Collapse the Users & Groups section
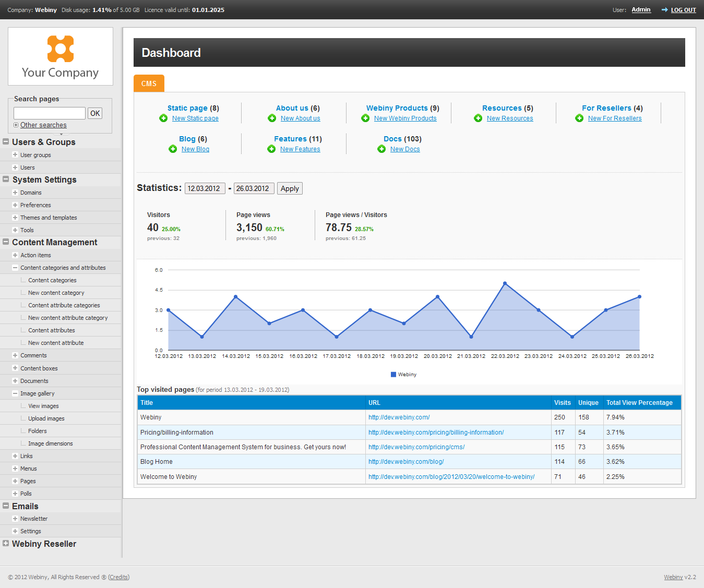 pyautogui.click(x=6, y=142)
